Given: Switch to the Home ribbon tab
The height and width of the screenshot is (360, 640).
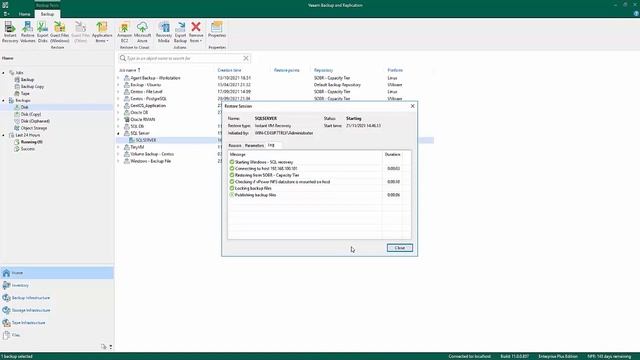Looking at the screenshot, I should 24,14.
